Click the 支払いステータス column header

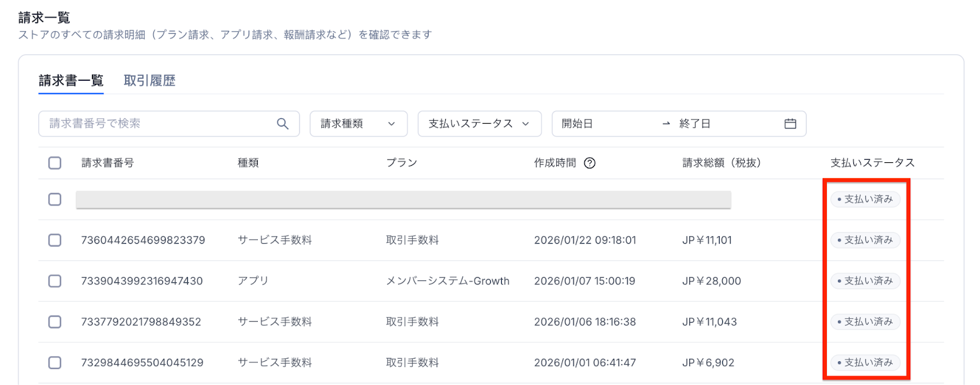(872, 163)
